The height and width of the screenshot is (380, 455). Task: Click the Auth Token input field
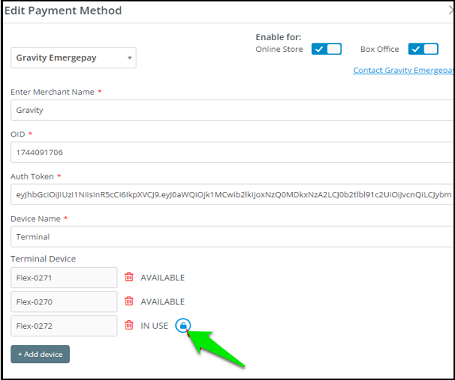pyautogui.click(x=232, y=194)
